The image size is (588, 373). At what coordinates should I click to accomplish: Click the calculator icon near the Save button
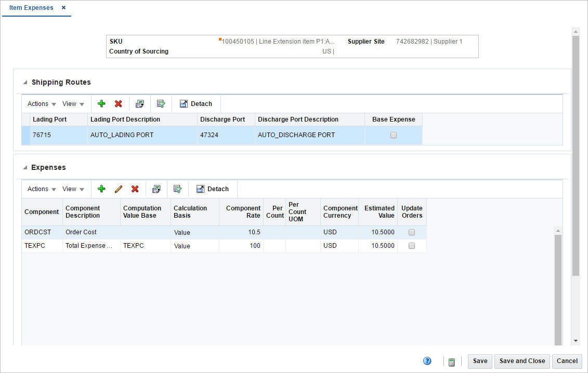click(x=451, y=362)
